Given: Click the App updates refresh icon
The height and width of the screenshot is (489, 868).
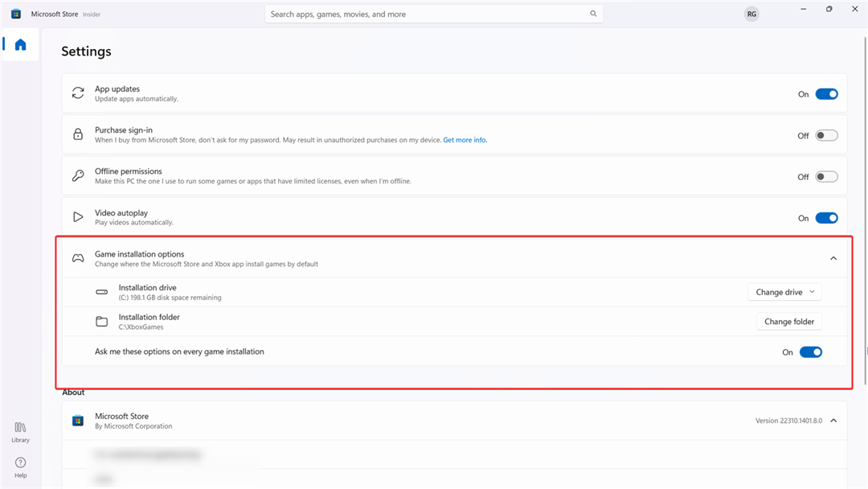Looking at the screenshot, I should [77, 93].
